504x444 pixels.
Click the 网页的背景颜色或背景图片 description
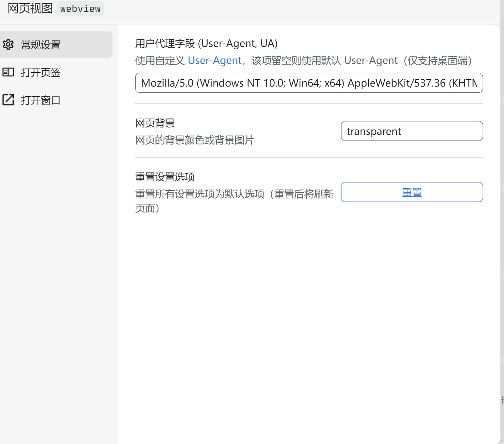point(195,140)
